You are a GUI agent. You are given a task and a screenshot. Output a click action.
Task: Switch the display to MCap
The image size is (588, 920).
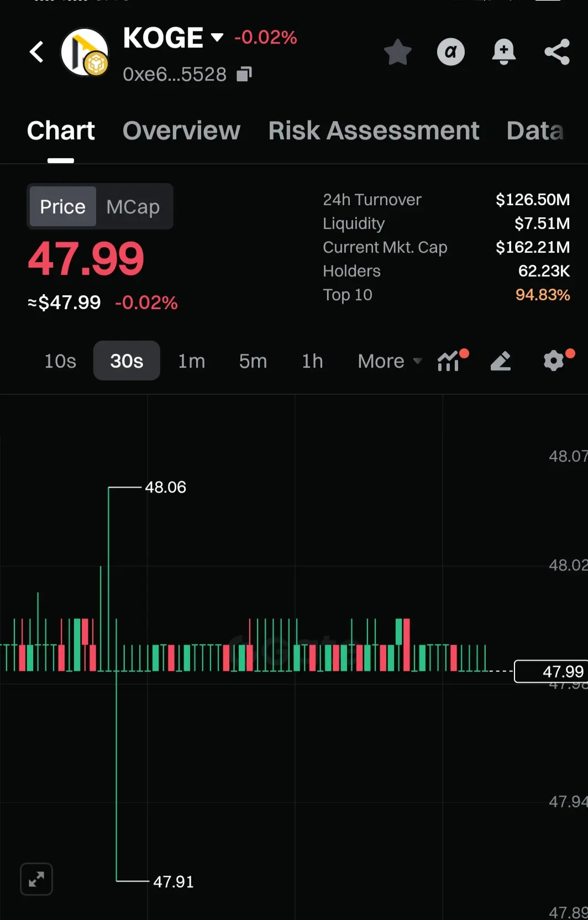(x=133, y=207)
